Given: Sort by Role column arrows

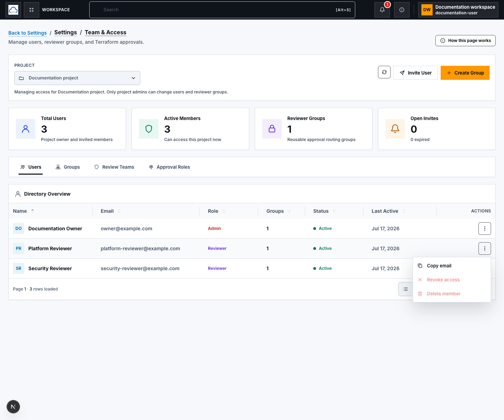Looking at the screenshot, I should pyautogui.click(x=224, y=211).
